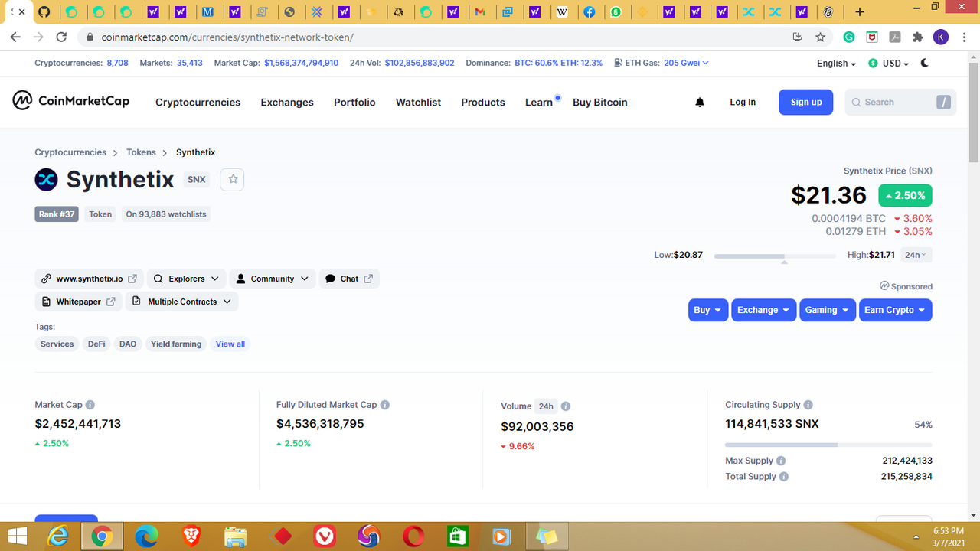Open the USD currency dropdown

tap(889, 64)
